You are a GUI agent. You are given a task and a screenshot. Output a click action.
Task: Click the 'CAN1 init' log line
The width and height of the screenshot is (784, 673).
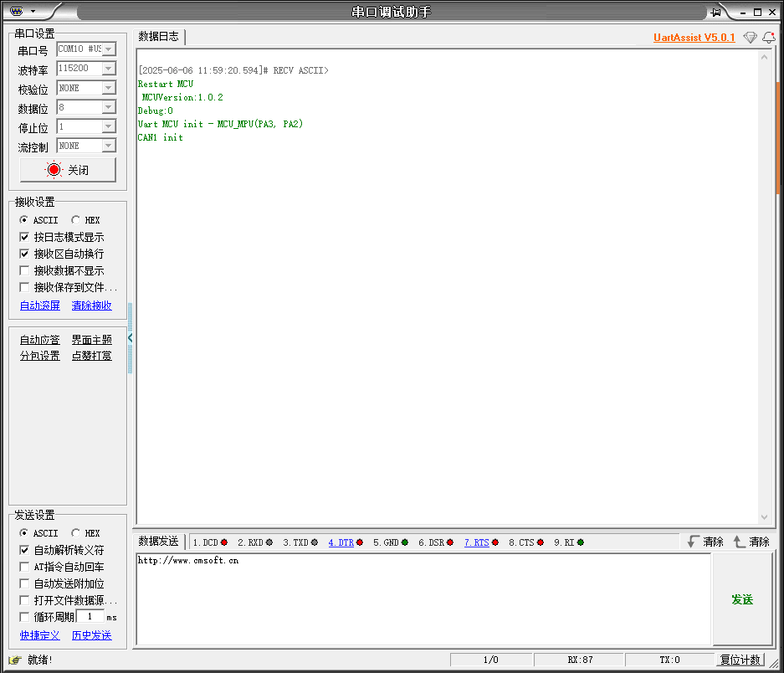point(160,137)
